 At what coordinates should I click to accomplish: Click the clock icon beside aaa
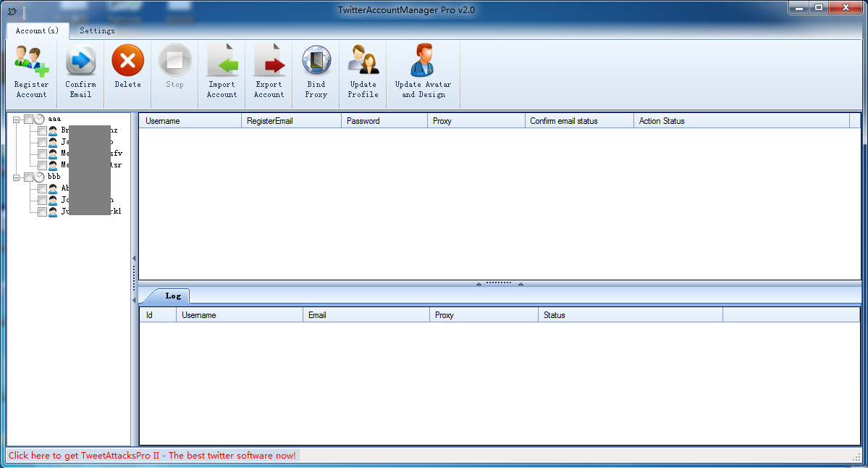tap(39, 119)
